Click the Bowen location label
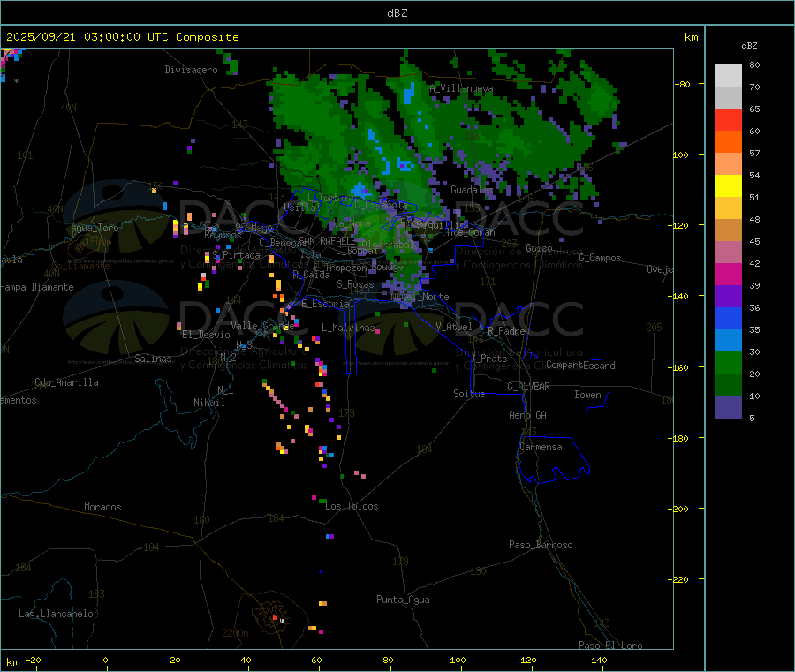The height and width of the screenshot is (672, 795). 587,395
